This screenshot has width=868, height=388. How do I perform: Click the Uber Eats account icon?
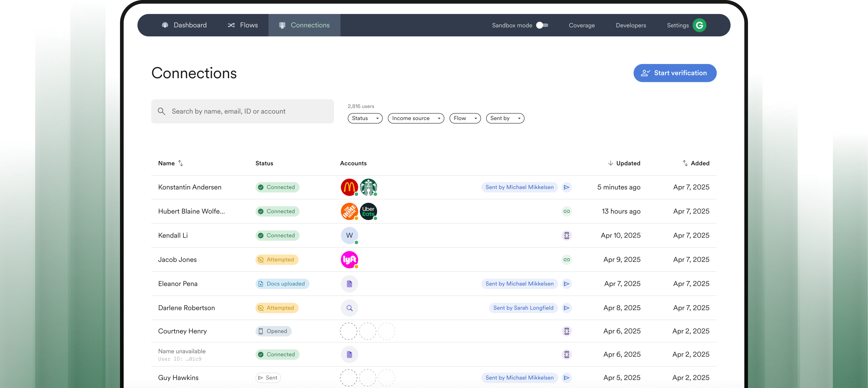pyautogui.click(x=368, y=211)
